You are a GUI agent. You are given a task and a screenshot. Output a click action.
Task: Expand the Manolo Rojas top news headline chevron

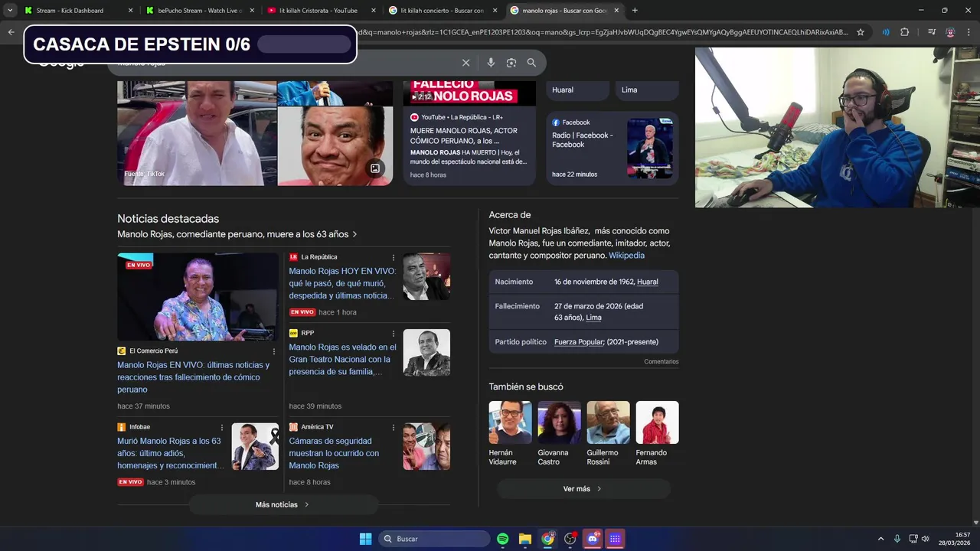(354, 234)
